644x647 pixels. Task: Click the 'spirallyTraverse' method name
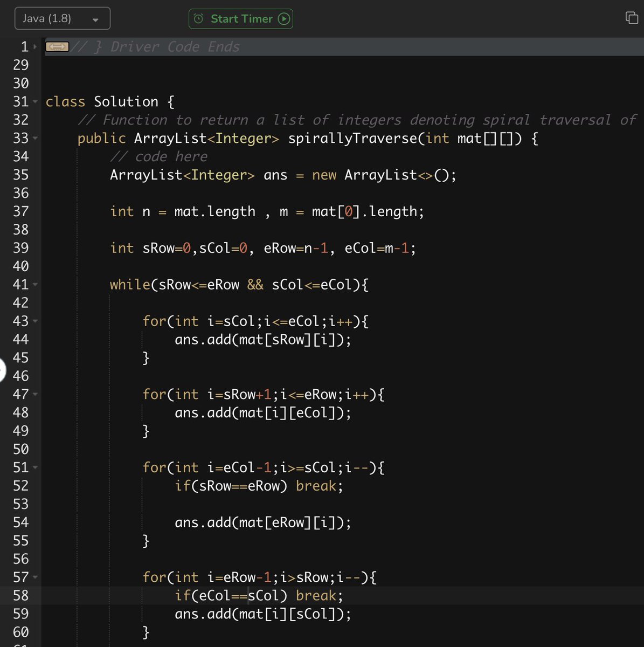point(352,139)
